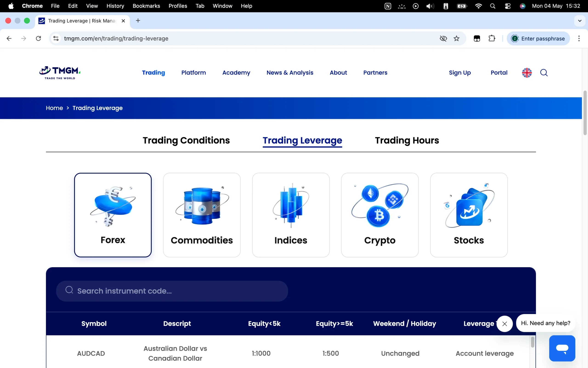Click the Unchanged cell in AUDCAD row

coord(400,354)
